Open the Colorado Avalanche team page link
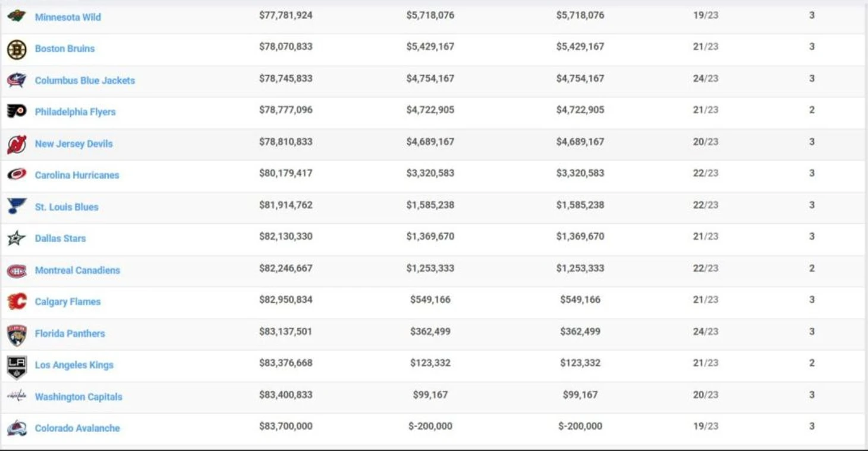 point(77,428)
